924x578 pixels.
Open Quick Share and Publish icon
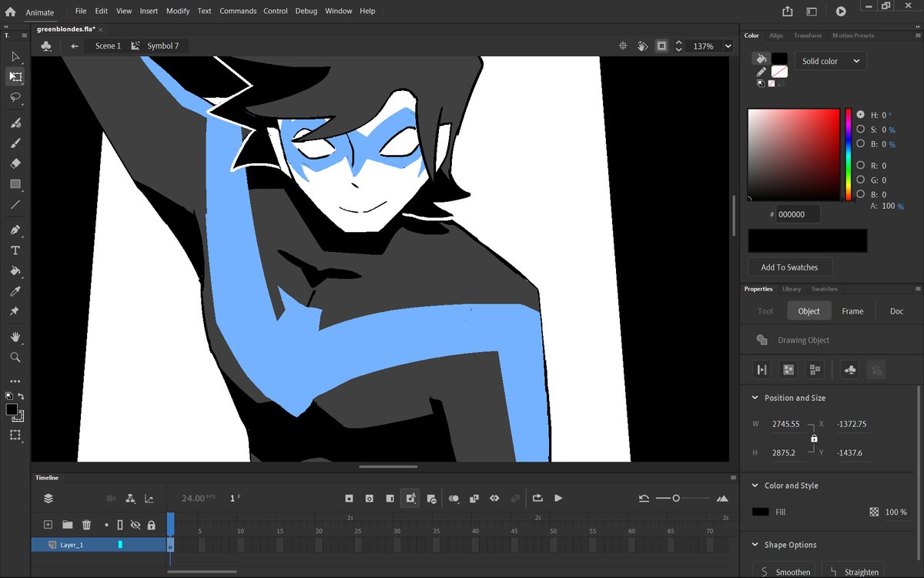click(x=787, y=12)
